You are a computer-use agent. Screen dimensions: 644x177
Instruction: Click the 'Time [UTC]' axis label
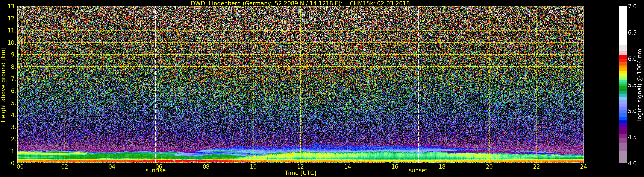pyautogui.click(x=300, y=173)
